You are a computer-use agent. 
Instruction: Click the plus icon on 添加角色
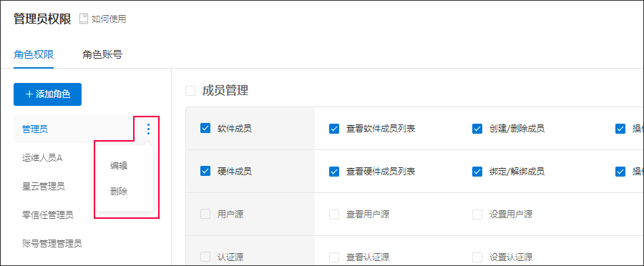pyautogui.click(x=29, y=94)
